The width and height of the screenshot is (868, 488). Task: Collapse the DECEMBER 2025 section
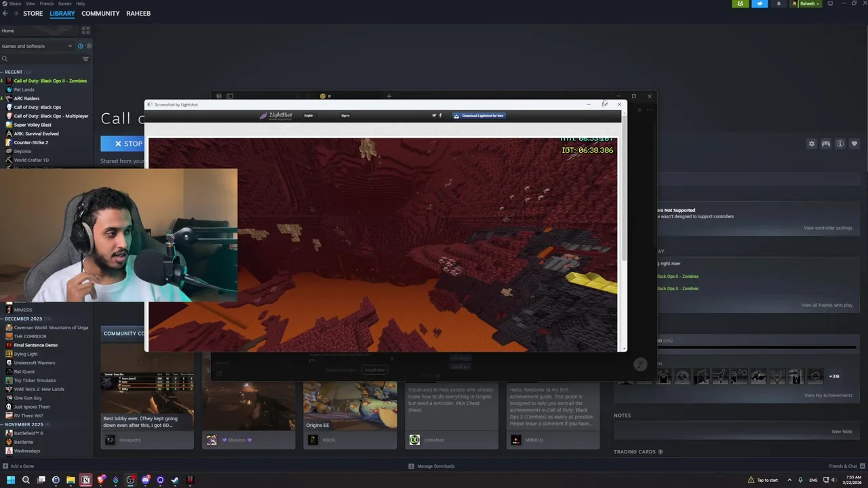click(23, 319)
